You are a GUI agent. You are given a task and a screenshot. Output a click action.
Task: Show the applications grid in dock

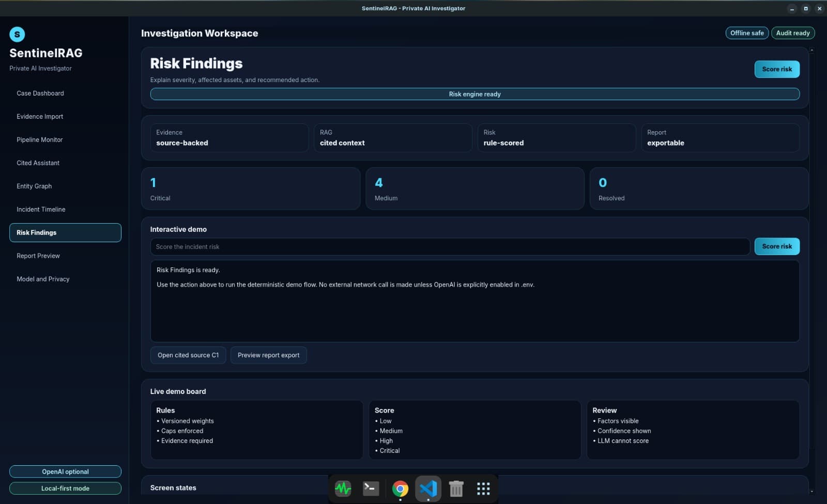[483, 489]
